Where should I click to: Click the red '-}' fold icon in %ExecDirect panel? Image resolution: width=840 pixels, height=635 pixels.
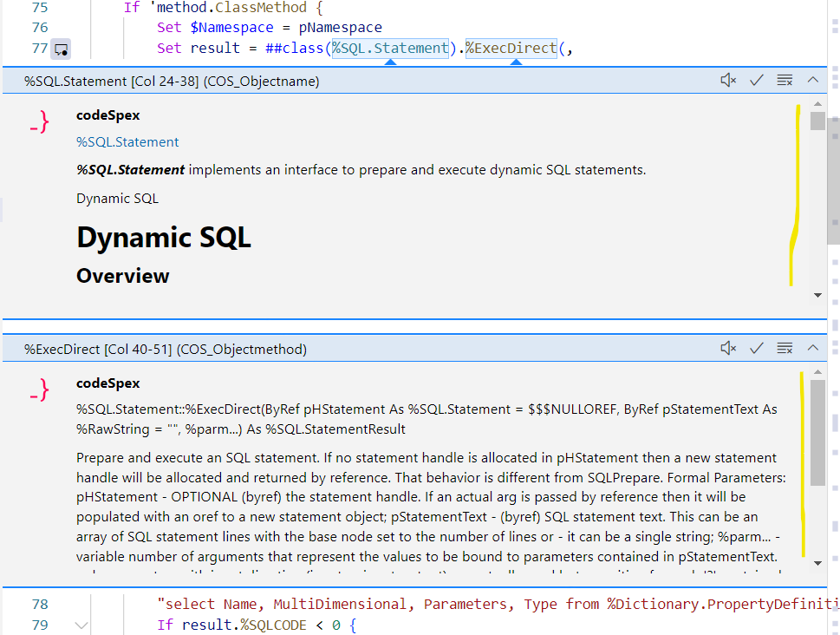tap(39, 390)
